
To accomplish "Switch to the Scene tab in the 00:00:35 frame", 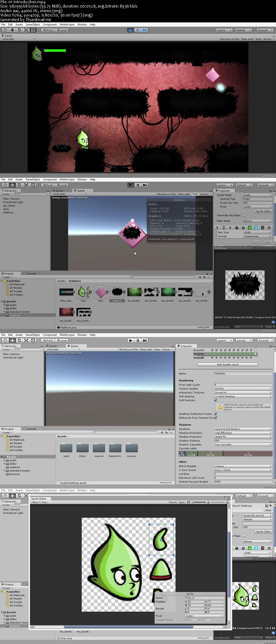I will 58,191.
